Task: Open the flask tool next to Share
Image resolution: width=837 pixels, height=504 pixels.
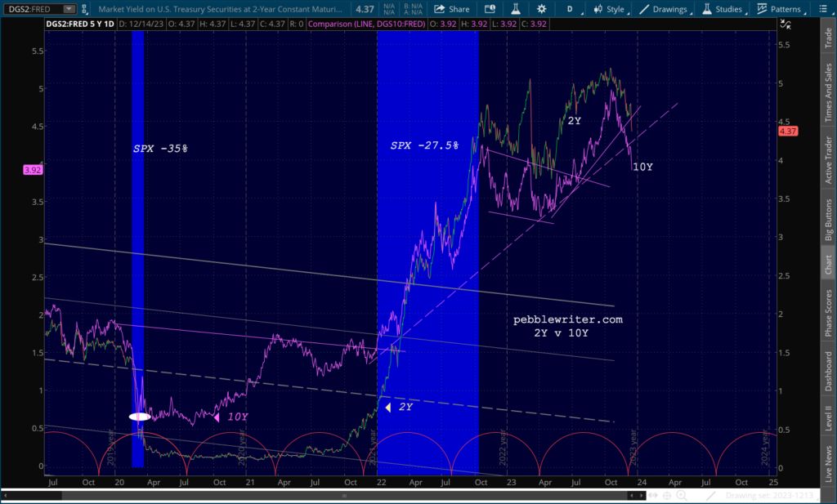Action: [516, 9]
